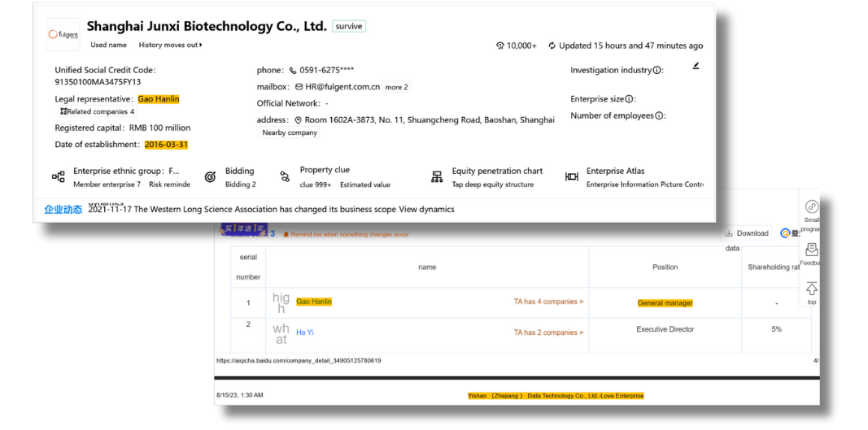The height and width of the screenshot is (430, 868).
Task: Click 'TA has 2 companies' link
Action: coord(548,332)
